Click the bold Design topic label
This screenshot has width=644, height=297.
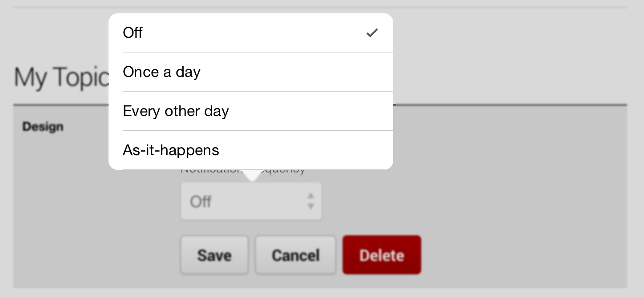tap(43, 127)
